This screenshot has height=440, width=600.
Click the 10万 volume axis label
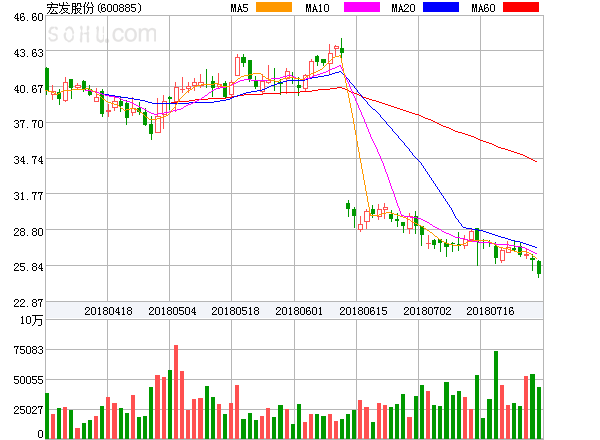coord(32,320)
